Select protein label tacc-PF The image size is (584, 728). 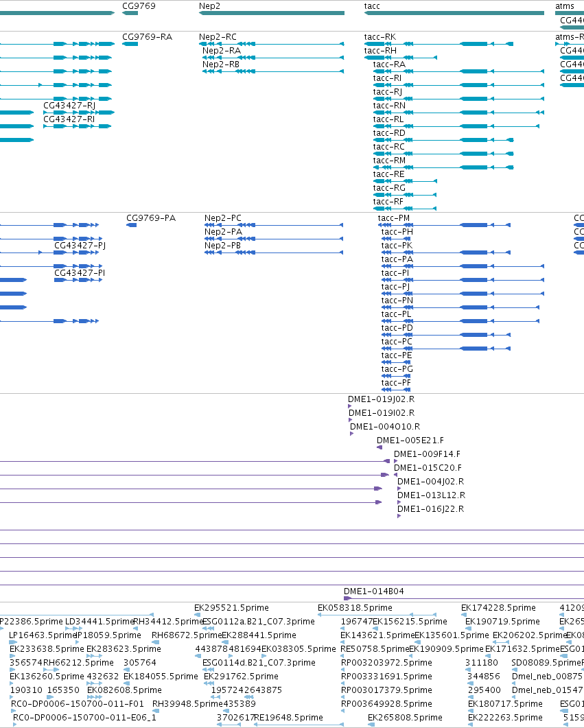click(x=396, y=383)
